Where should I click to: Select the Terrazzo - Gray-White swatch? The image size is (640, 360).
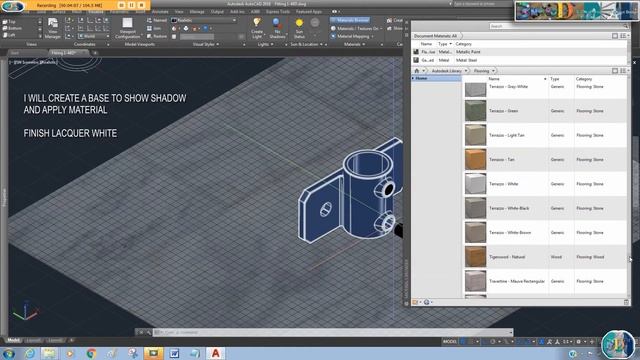[x=476, y=89]
